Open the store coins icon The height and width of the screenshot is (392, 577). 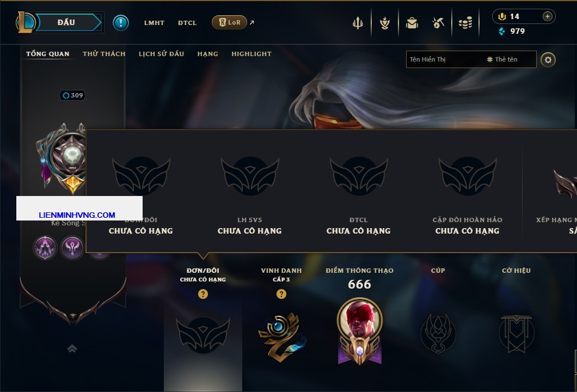pos(465,23)
